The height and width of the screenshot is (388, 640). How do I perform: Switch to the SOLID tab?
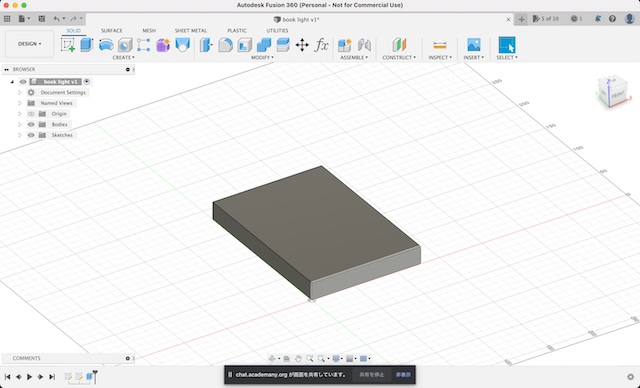coord(73,31)
